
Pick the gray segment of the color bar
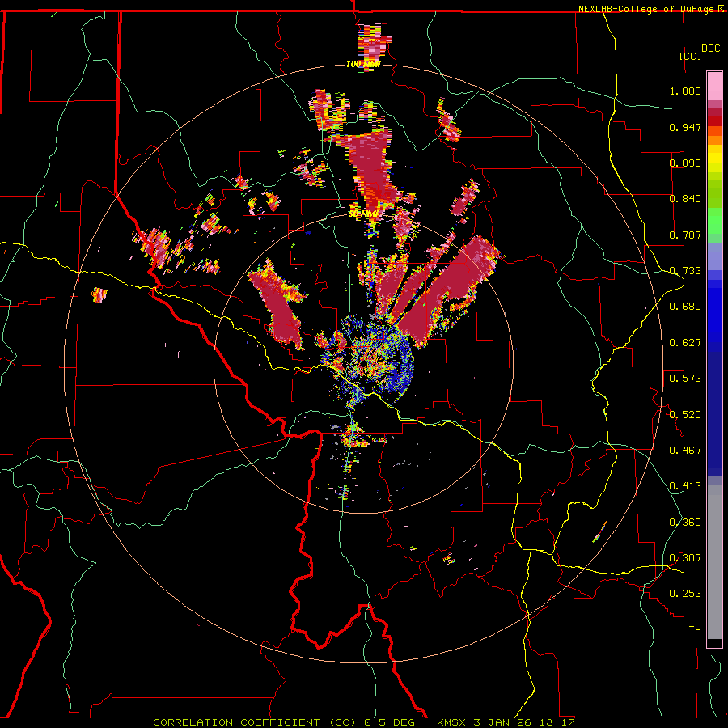(714, 562)
